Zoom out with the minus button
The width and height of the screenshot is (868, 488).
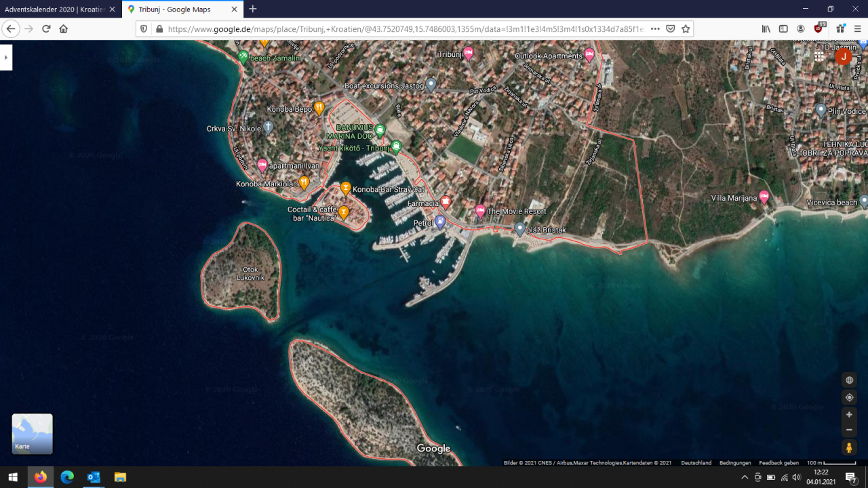849,430
